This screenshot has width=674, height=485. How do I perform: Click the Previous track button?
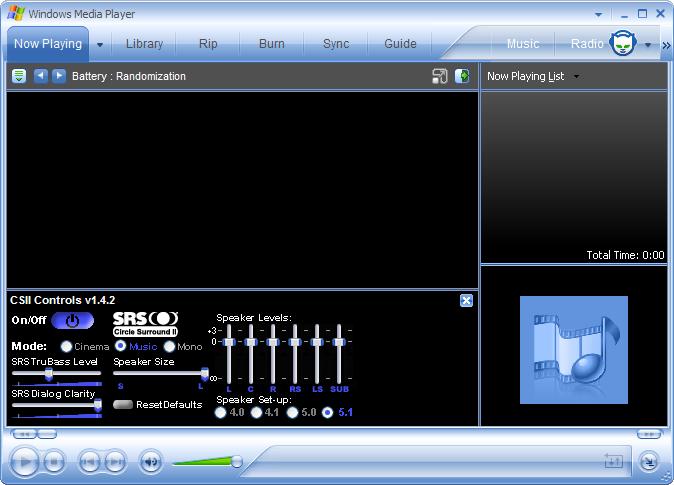coord(89,462)
